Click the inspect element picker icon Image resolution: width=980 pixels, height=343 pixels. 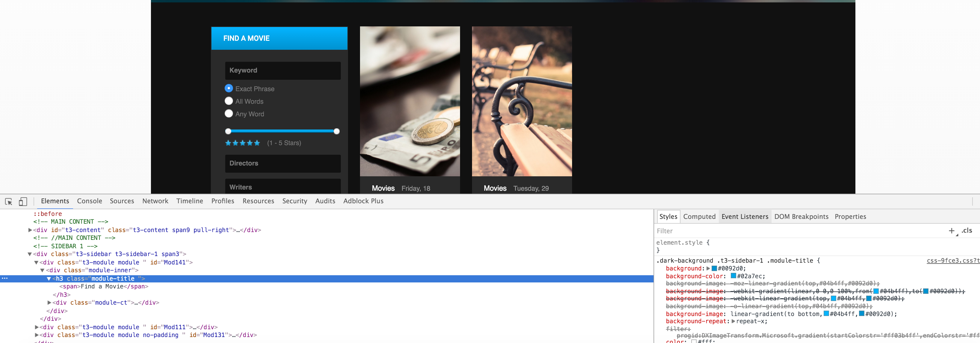pos(8,201)
